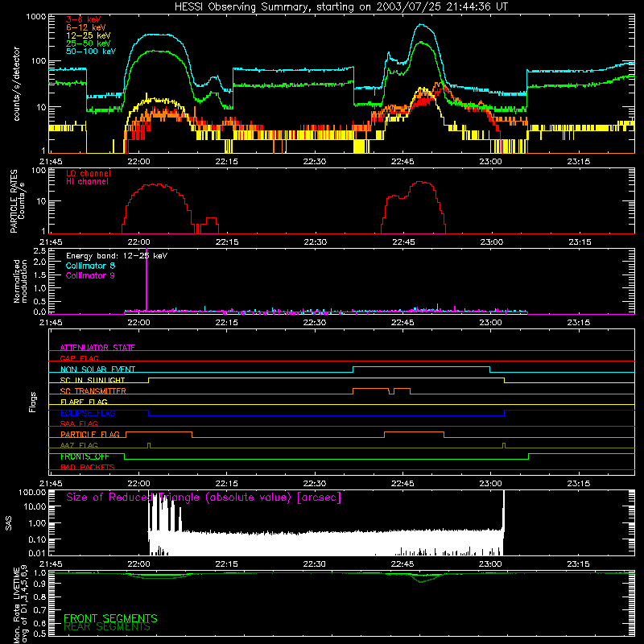Click the SC IN SUNLIGHT flag label
The image size is (644, 644).
tap(93, 380)
